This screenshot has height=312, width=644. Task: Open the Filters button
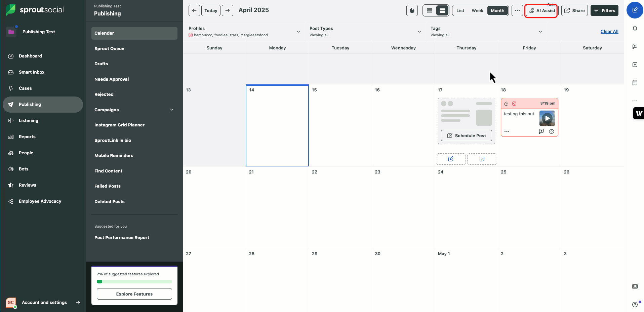pos(604,10)
